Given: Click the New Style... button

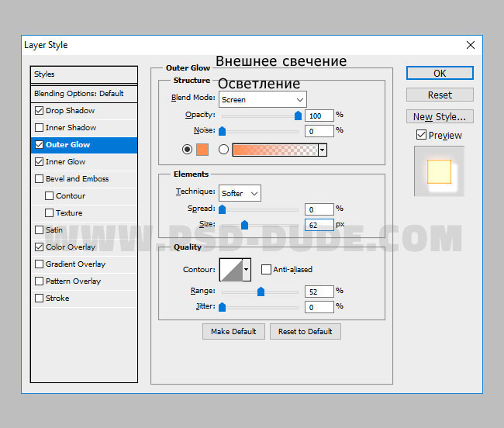Looking at the screenshot, I should [x=440, y=116].
